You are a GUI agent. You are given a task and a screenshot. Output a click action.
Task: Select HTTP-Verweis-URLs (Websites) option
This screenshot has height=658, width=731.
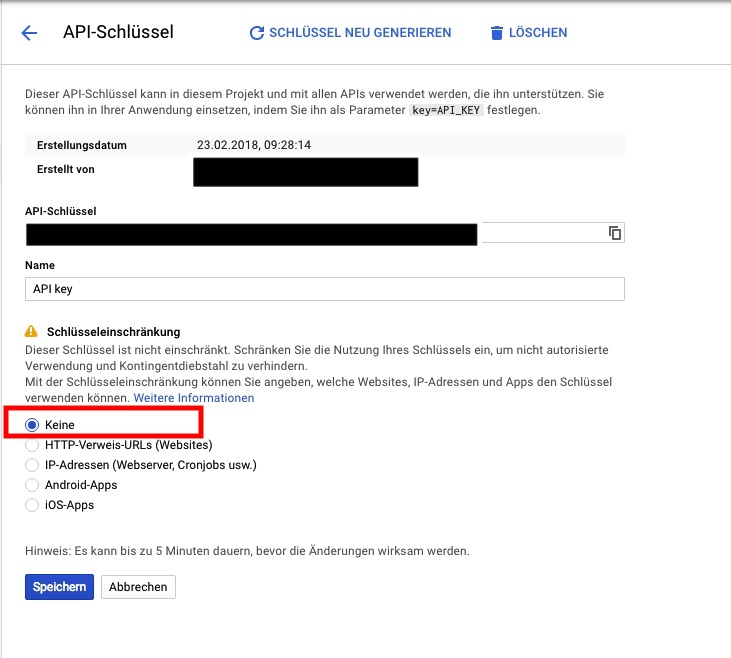(32, 445)
